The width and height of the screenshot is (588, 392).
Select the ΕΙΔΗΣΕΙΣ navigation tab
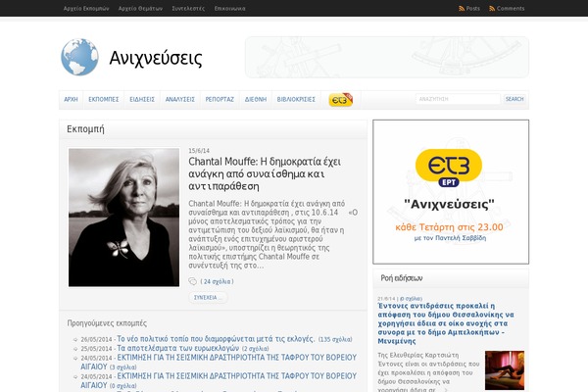(142, 99)
